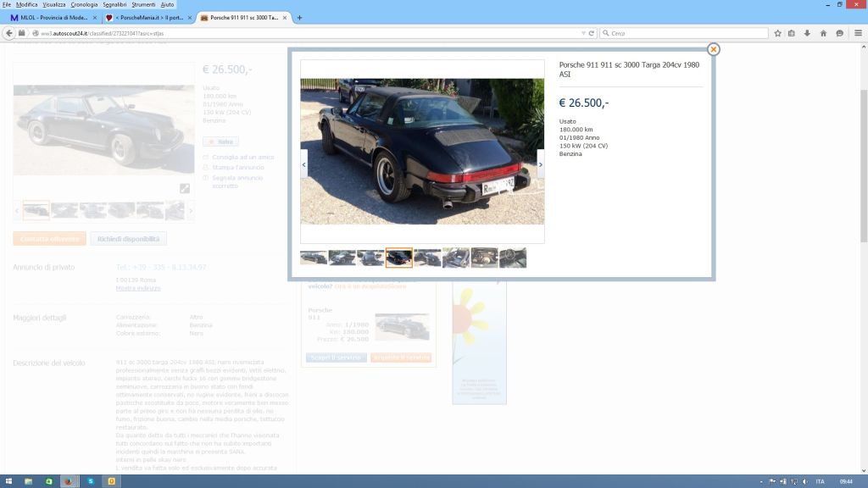868x488 pixels.
Task: Select eighth thumbnail showing steering wheel
Action: [513, 258]
